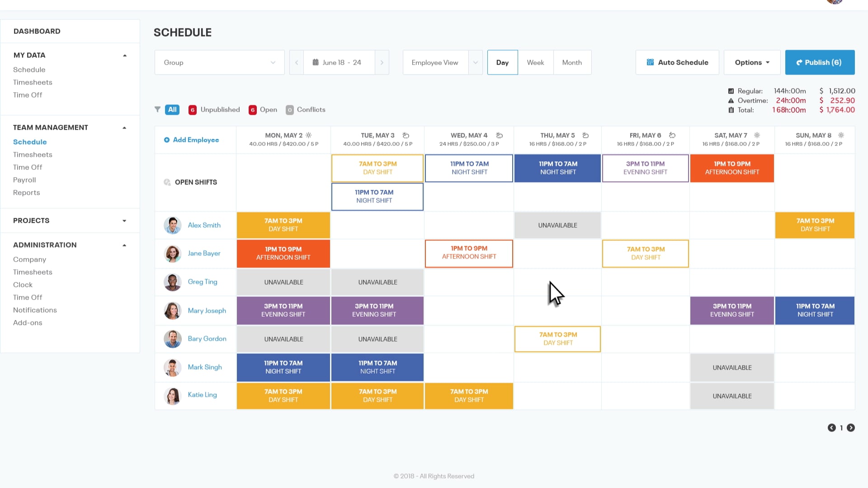Switch to the Week view tab
The width and height of the screenshot is (868, 488).
[535, 62]
